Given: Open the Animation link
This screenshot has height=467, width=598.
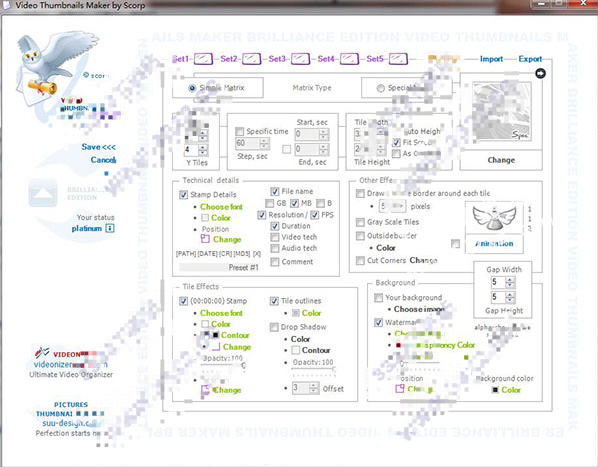Looking at the screenshot, I should pyautogui.click(x=494, y=243).
